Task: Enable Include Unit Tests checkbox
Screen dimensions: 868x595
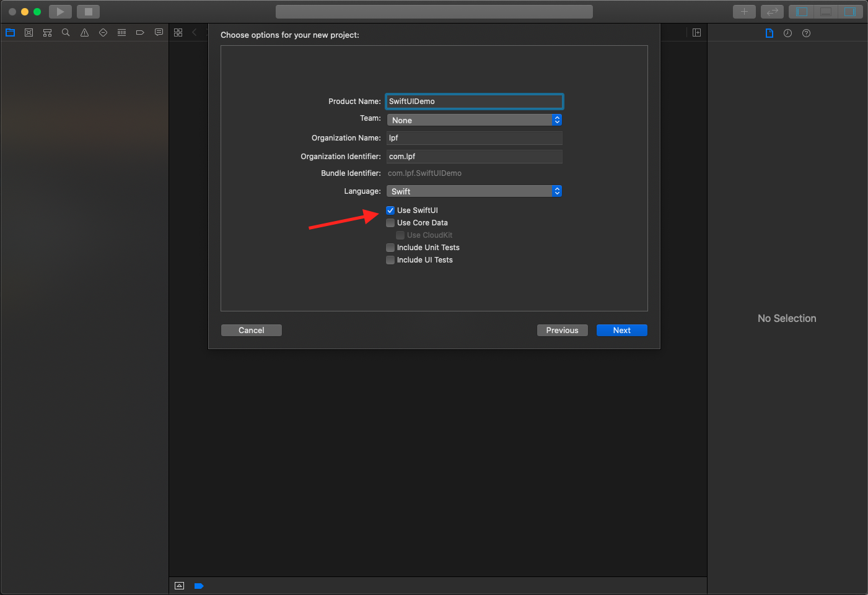Action: (x=390, y=248)
